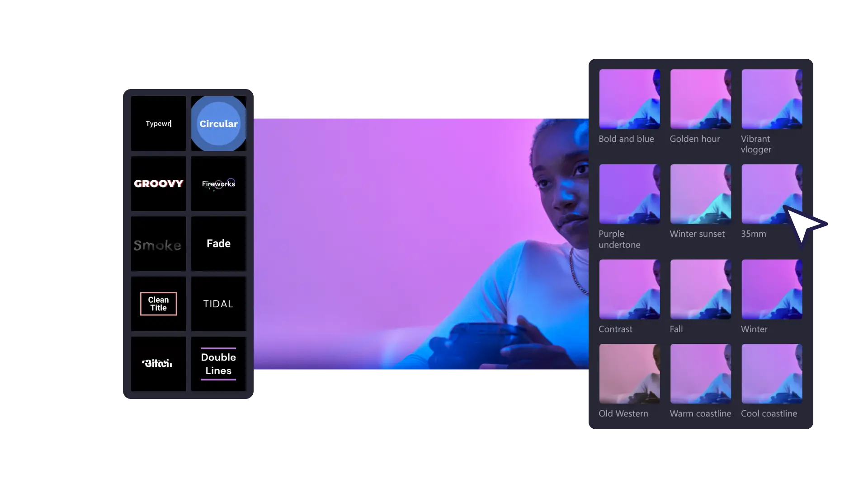Image resolution: width=868 pixels, height=488 pixels.
Task: Select the Clean Title text style
Action: 158,303
